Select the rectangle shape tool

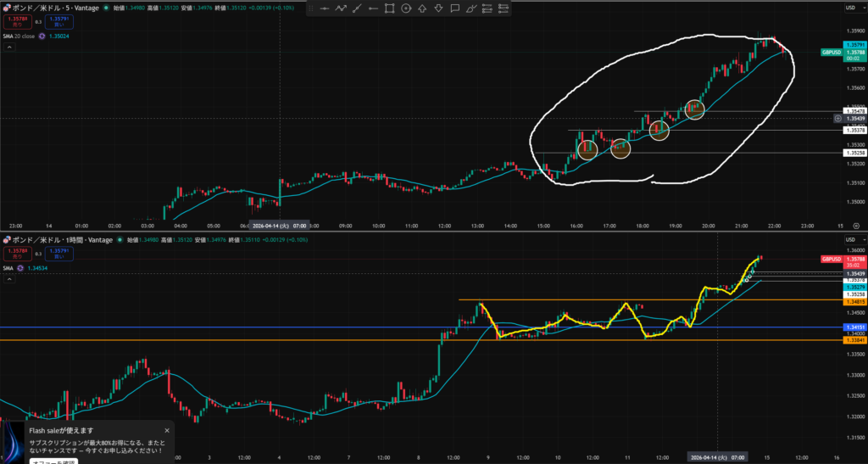pos(389,8)
